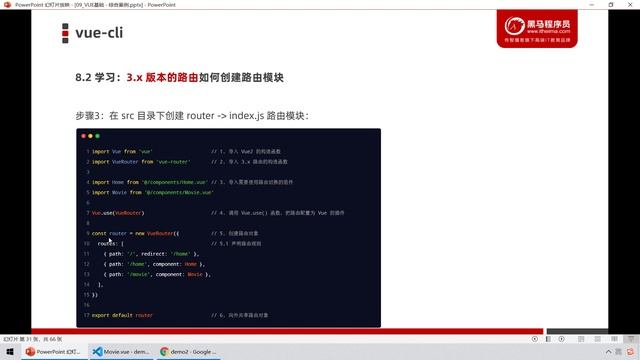Go to previous slide using status bar arrow
This screenshot has height=360, width=640.
click(x=535, y=339)
